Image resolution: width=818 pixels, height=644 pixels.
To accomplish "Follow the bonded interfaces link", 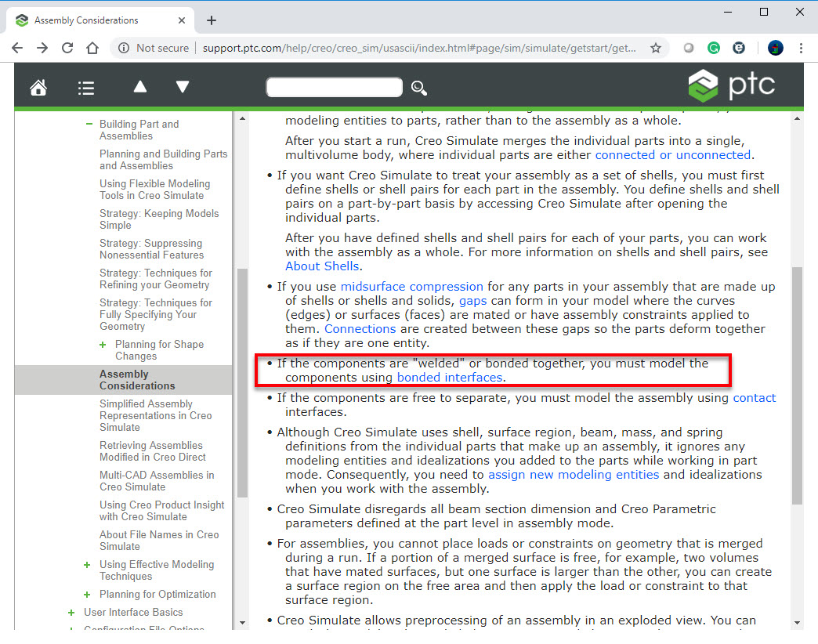I will point(449,377).
